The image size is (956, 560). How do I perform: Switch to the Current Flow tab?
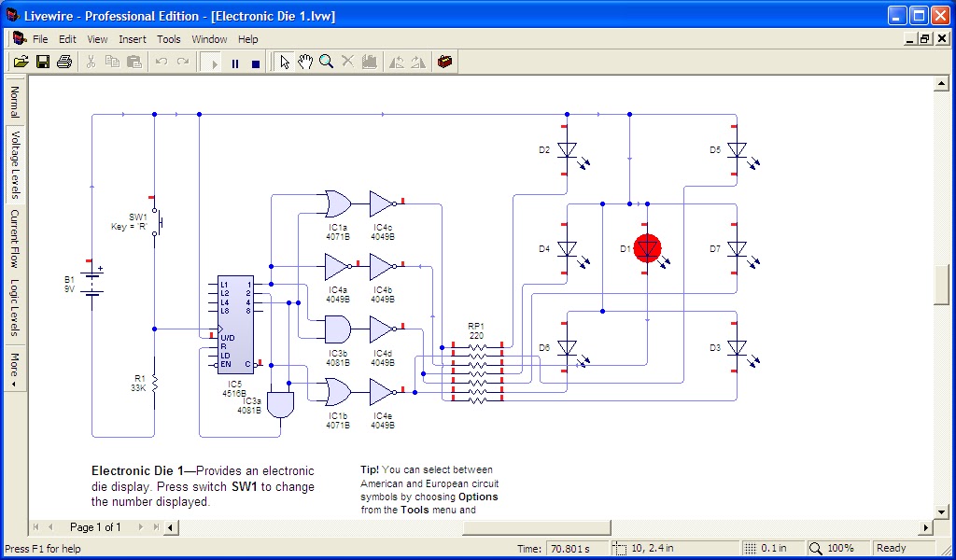[15, 239]
